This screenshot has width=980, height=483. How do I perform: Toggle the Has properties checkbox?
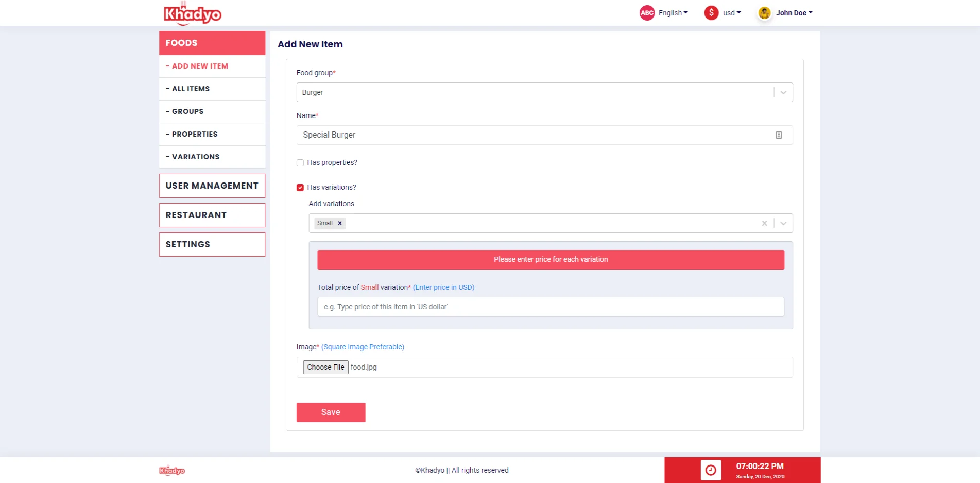pyautogui.click(x=300, y=163)
